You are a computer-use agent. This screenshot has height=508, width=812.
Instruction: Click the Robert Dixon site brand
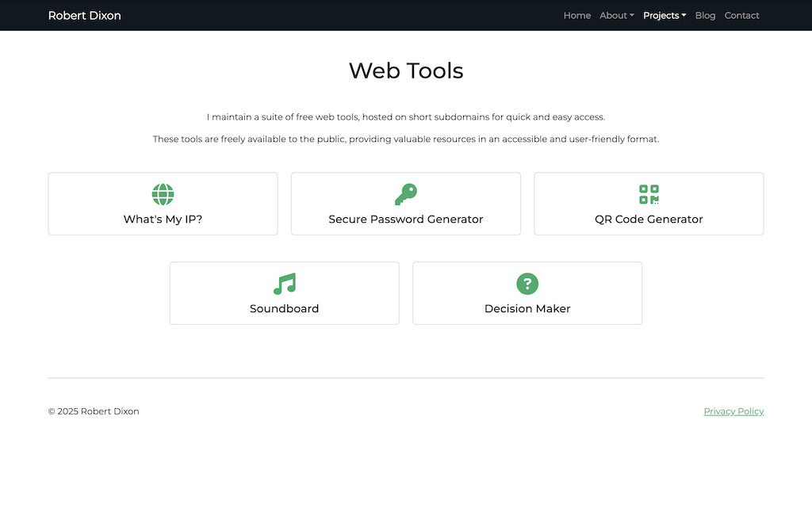(85, 16)
